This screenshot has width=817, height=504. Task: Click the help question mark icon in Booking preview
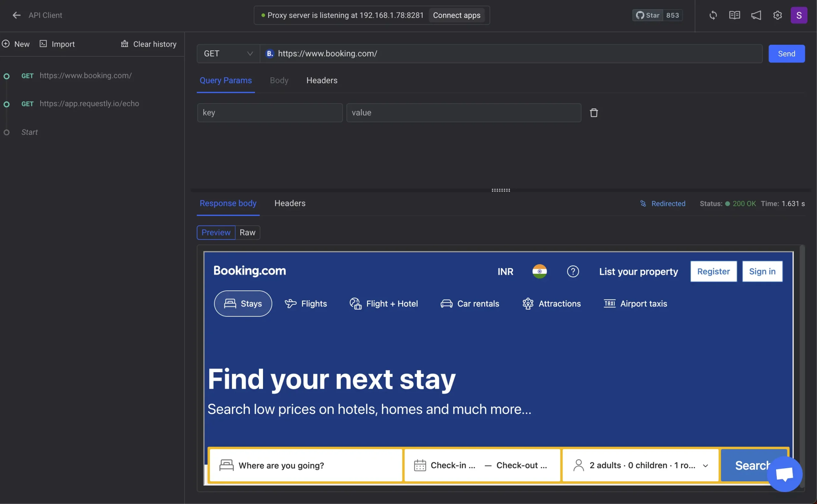(x=573, y=271)
